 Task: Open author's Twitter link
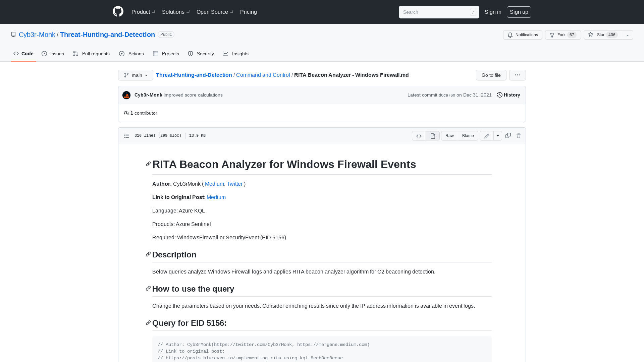pos(234,184)
